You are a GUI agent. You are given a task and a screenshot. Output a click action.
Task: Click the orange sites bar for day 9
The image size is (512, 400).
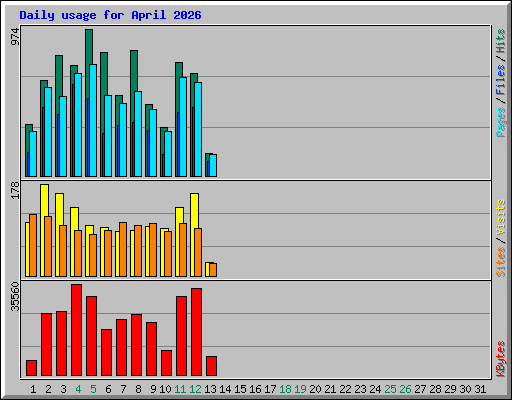pyautogui.click(x=153, y=250)
